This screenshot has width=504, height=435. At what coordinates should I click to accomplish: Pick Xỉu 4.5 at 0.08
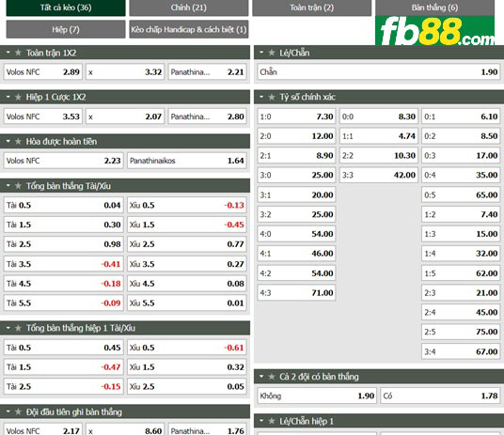[x=187, y=284]
